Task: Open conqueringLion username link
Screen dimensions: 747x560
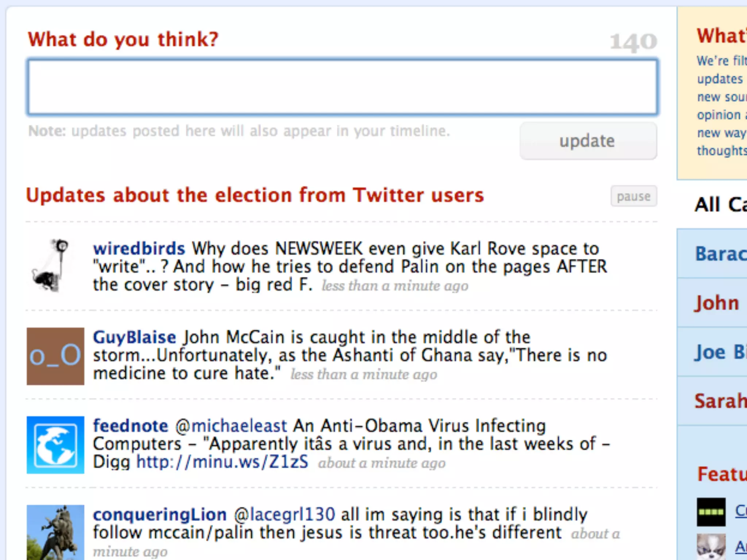Action: [x=160, y=515]
